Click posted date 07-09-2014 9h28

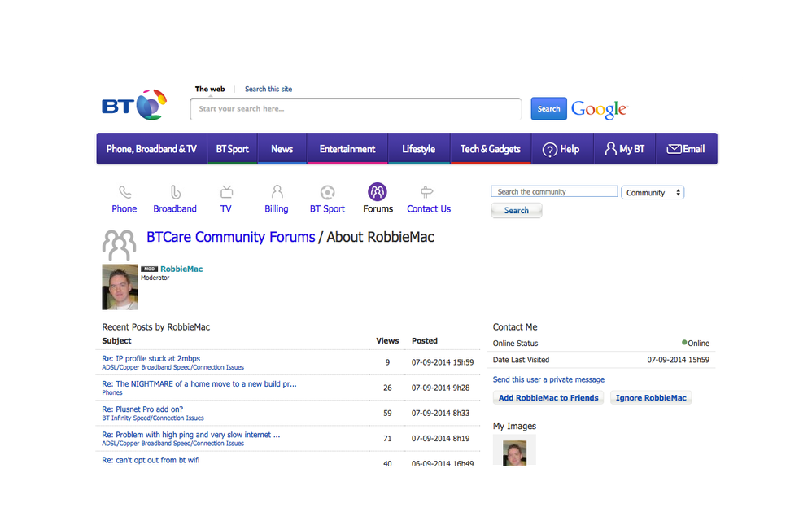click(441, 388)
